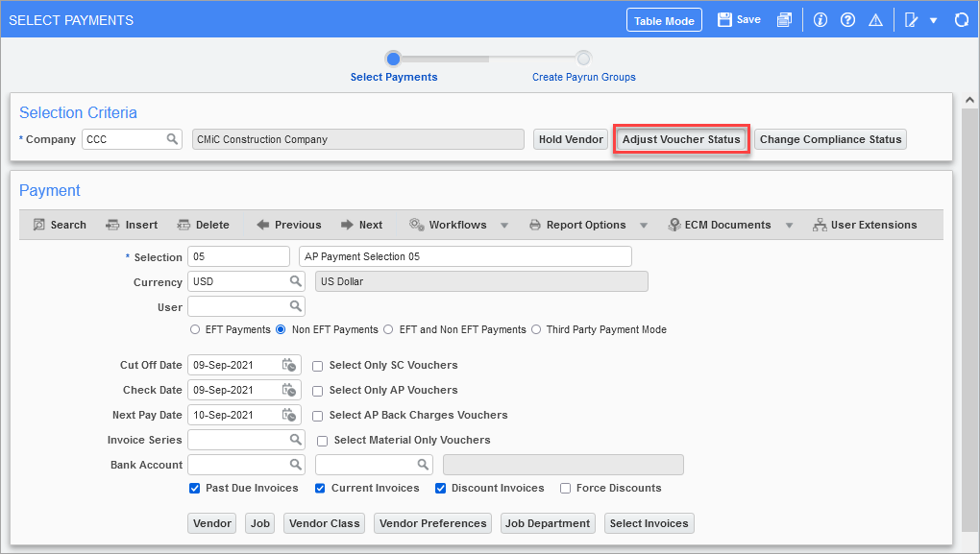The image size is (980, 554).
Task: Open the second Bank Account lookup magnifier
Action: (423, 465)
